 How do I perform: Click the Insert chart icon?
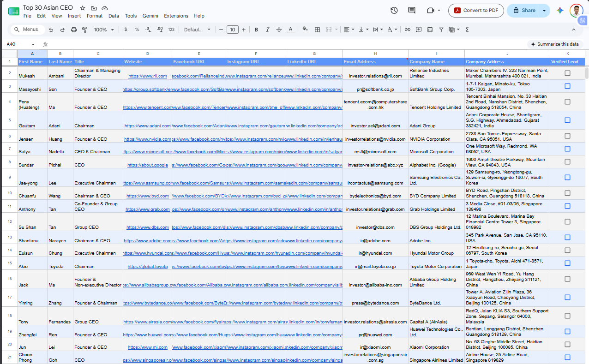pyautogui.click(x=430, y=30)
